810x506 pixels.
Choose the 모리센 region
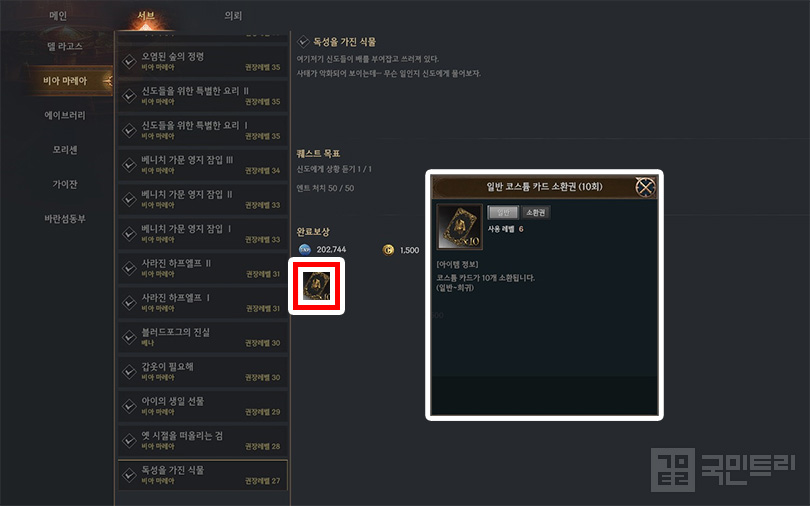[65, 150]
